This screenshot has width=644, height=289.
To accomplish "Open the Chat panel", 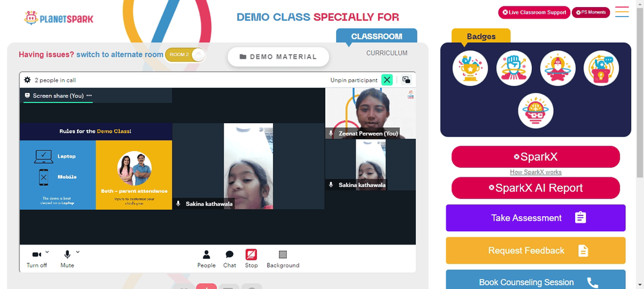I will (x=230, y=259).
